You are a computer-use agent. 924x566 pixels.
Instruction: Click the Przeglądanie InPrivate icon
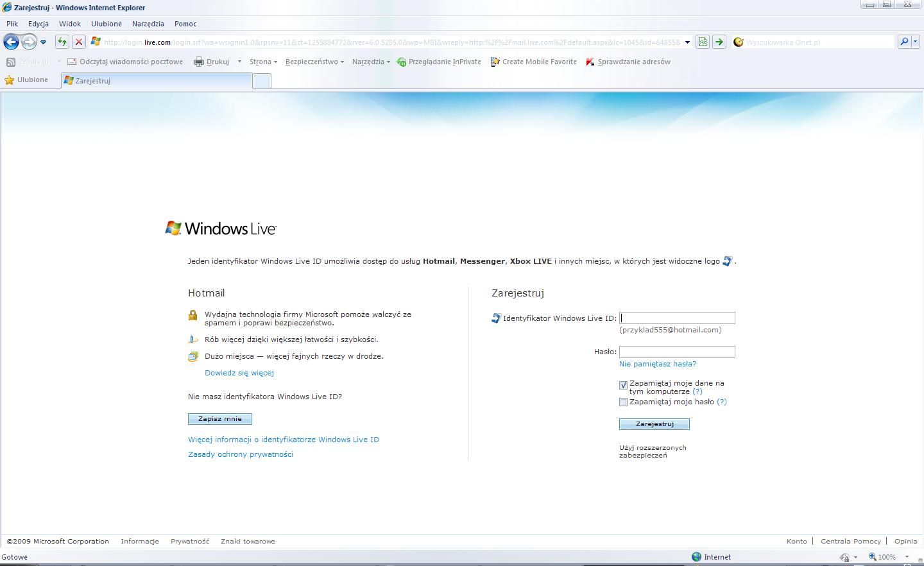401,62
